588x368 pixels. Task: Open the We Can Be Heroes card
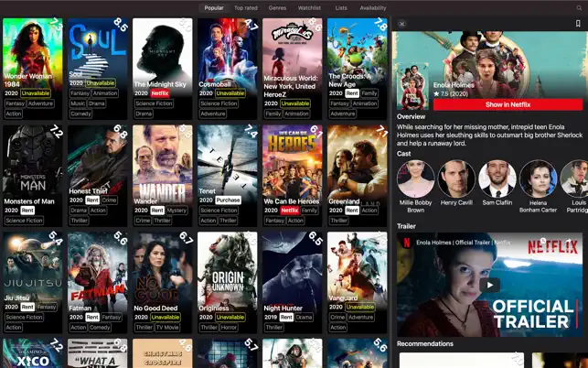(x=292, y=176)
